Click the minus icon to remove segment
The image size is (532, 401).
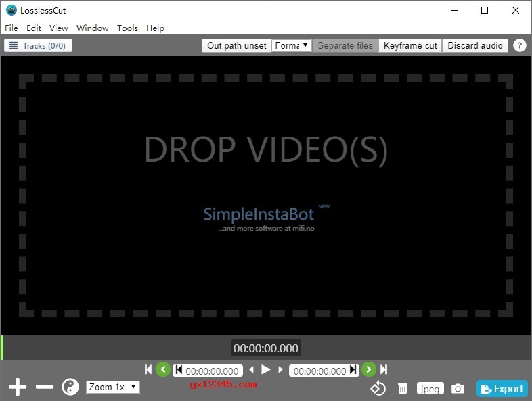click(x=45, y=387)
